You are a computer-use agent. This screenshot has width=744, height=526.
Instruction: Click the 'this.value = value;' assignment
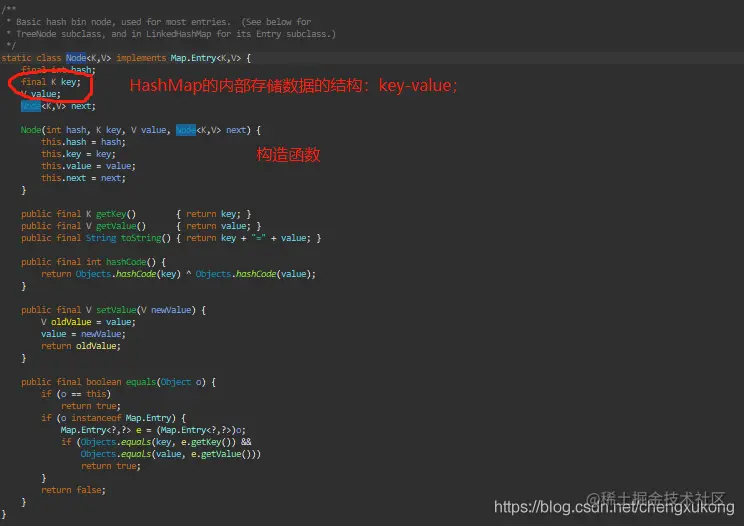[88, 166]
